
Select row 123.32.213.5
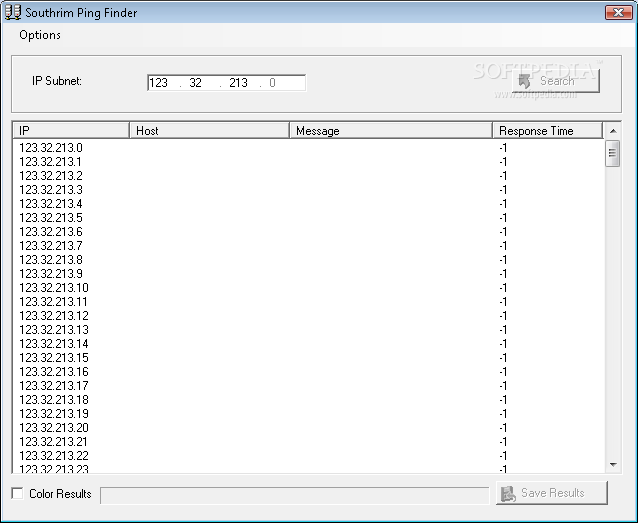click(308, 218)
